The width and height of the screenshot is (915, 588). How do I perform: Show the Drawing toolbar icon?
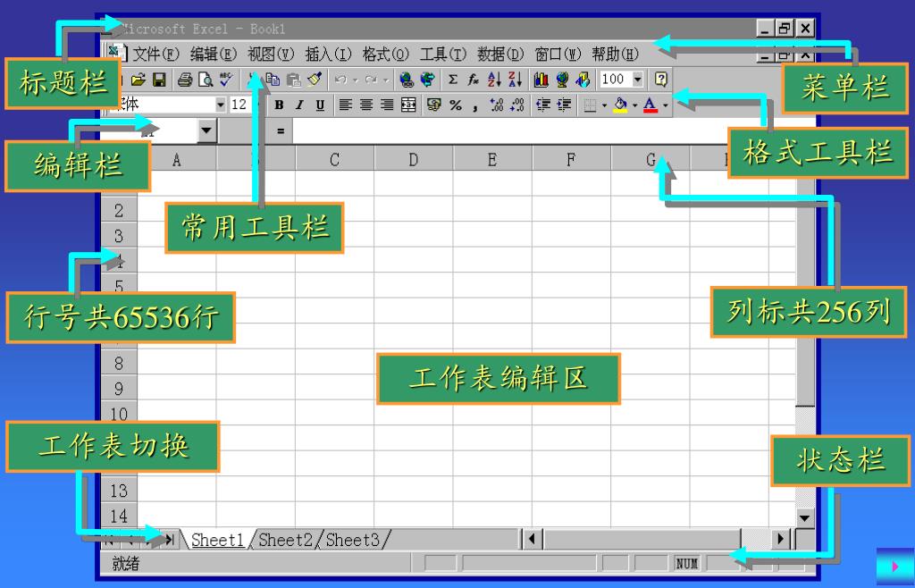583,80
